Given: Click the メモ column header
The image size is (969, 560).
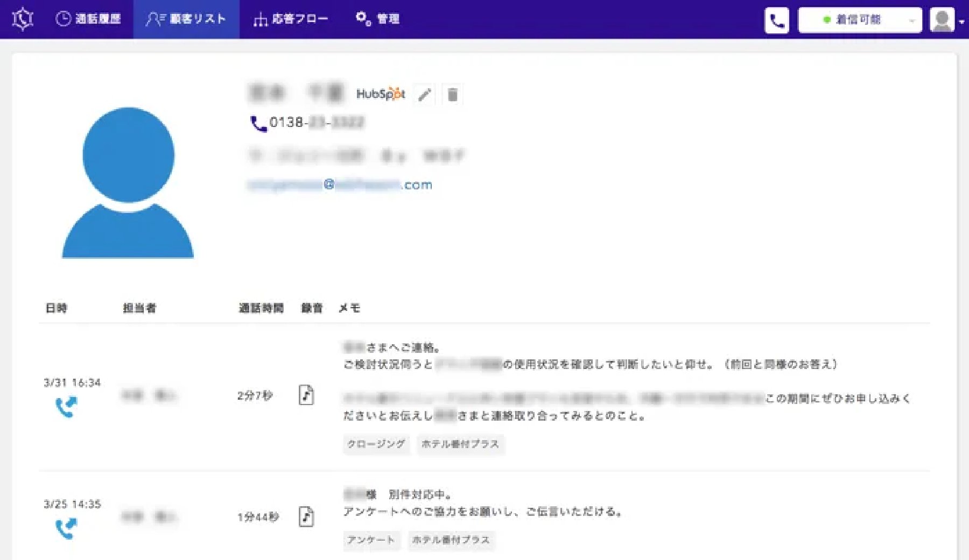Looking at the screenshot, I should click(x=349, y=308).
